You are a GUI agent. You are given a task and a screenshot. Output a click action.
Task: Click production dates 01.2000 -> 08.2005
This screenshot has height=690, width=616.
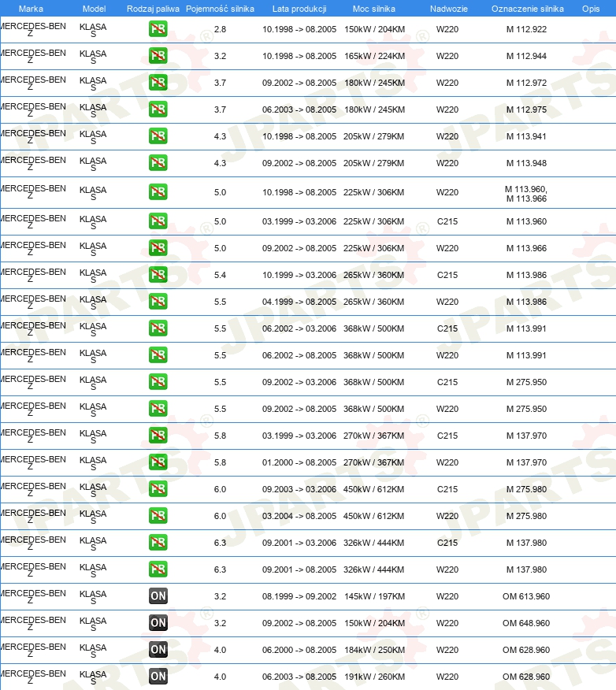[299, 462]
